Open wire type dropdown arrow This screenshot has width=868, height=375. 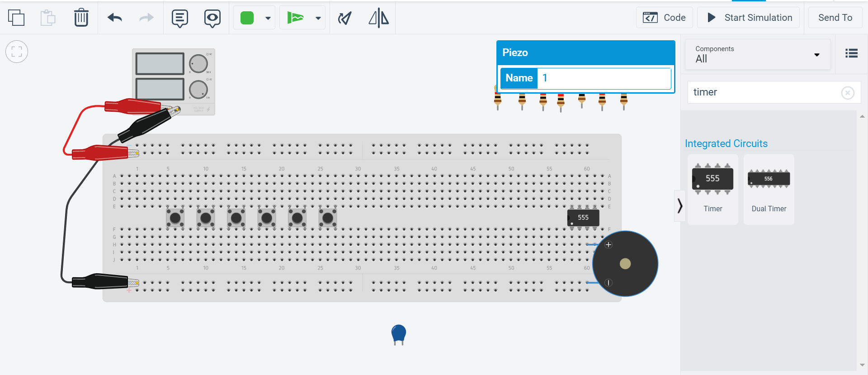pos(318,18)
